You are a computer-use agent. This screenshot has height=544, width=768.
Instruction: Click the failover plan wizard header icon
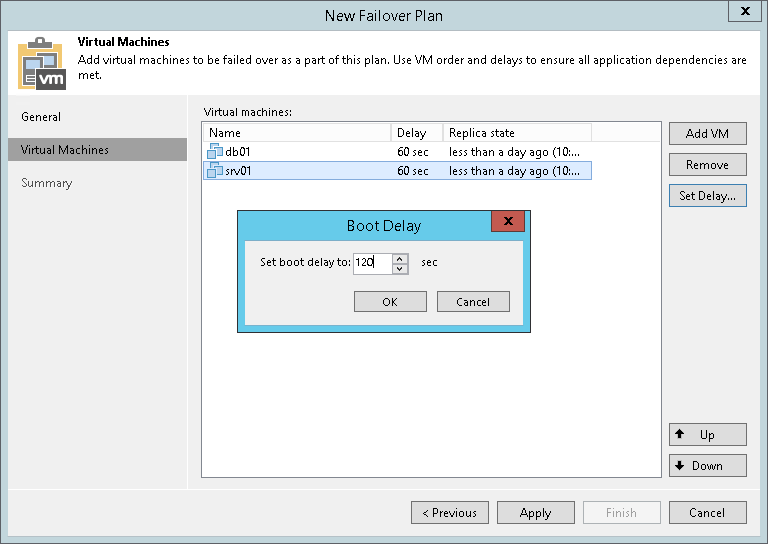(40, 64)
